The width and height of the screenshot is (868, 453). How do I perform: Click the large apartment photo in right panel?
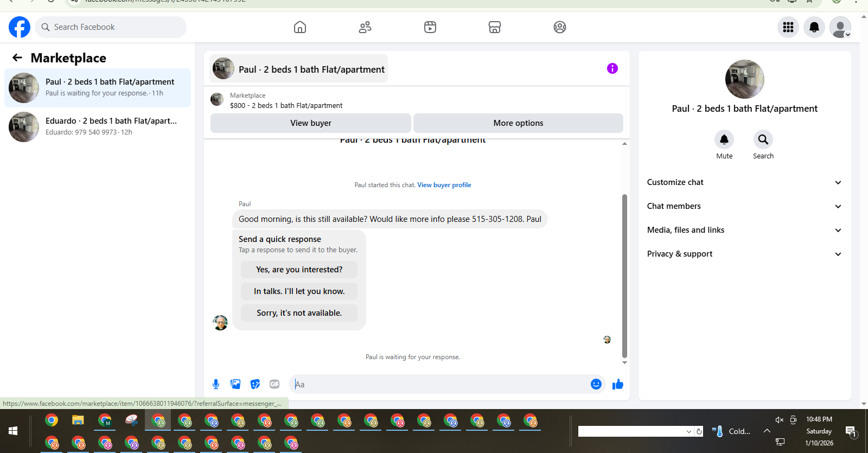745,79
